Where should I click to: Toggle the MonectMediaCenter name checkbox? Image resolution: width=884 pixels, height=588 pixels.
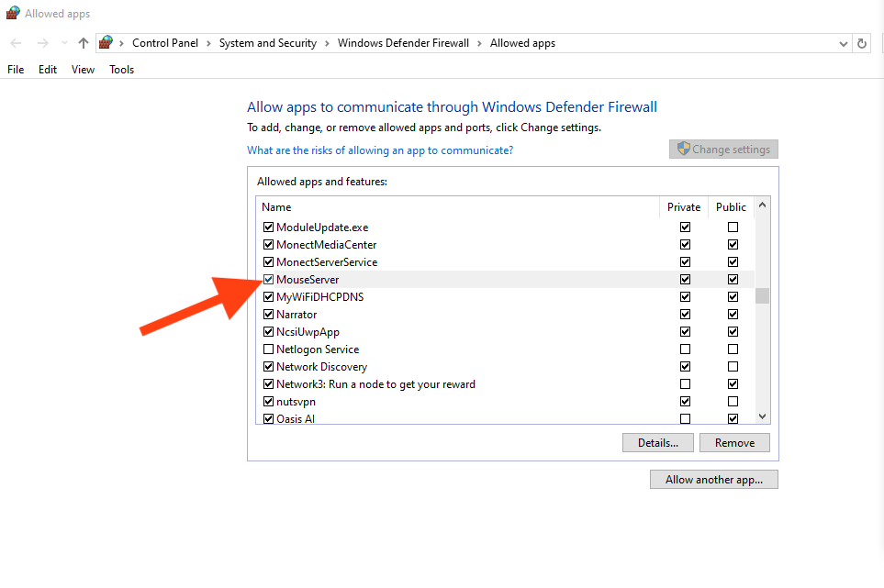[268, 245]
